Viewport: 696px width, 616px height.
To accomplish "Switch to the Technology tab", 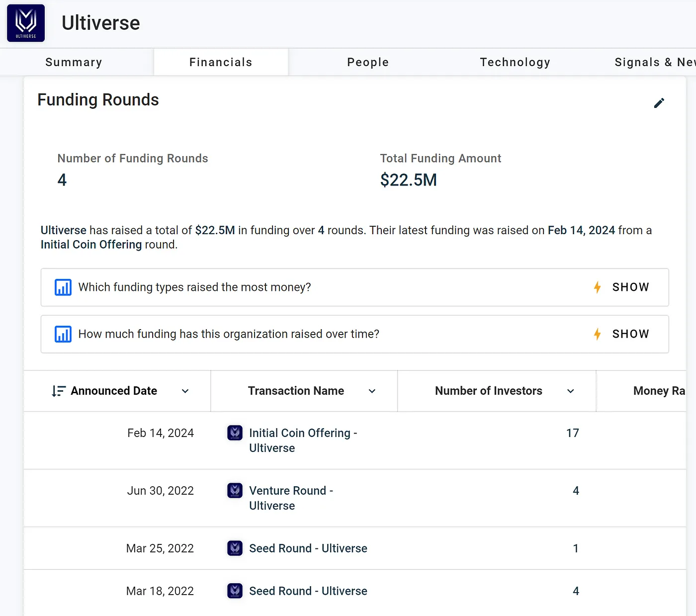I will point(515,62).
